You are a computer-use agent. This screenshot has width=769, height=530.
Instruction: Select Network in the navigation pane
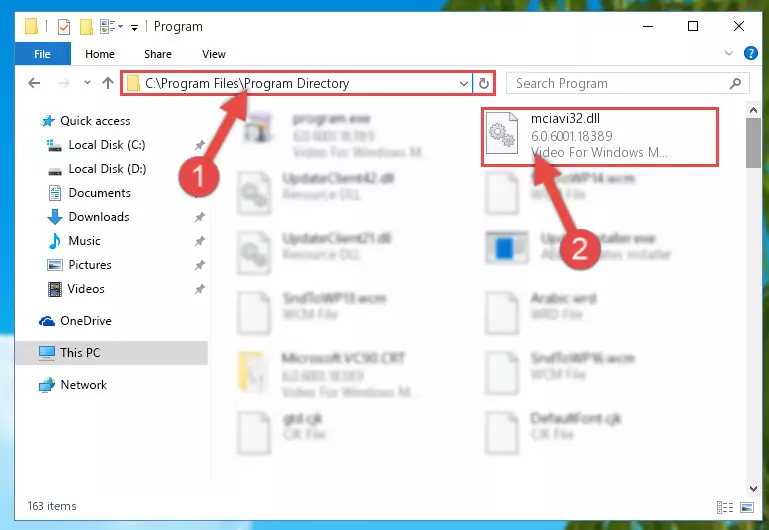pyautogui.click(x=83, y=385)
